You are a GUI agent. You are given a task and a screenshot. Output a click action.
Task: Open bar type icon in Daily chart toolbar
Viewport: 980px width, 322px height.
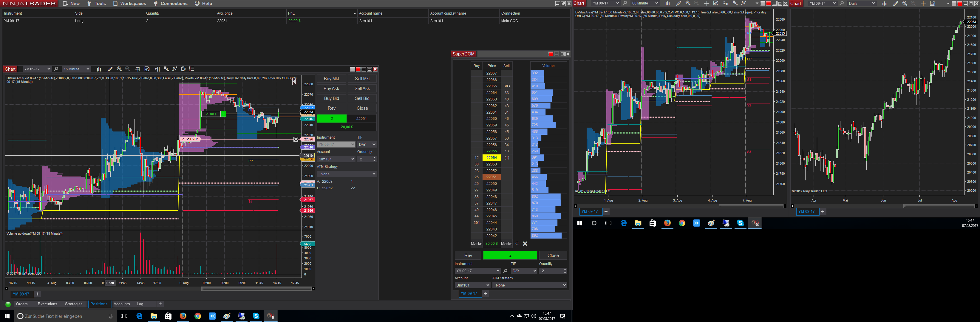click(x=885, y=3)
